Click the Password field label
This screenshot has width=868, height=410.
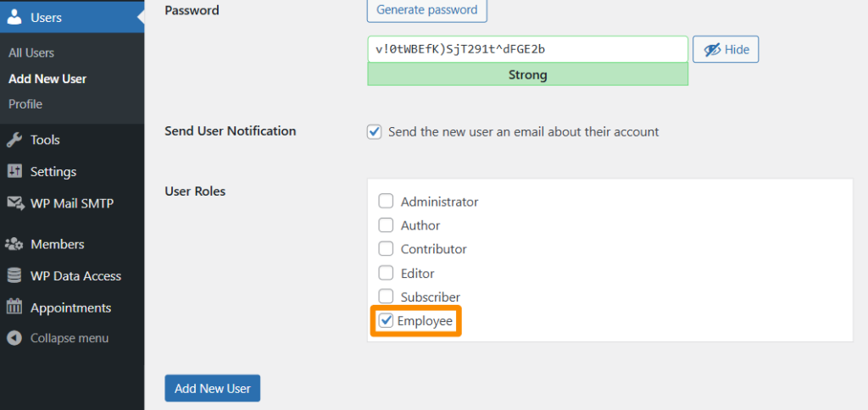192,10
